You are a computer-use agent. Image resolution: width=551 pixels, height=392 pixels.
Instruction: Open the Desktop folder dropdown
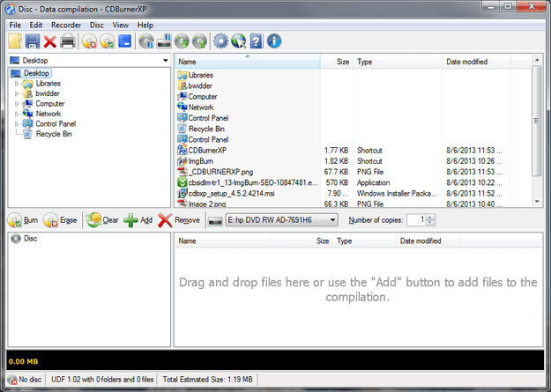(165, 61)
